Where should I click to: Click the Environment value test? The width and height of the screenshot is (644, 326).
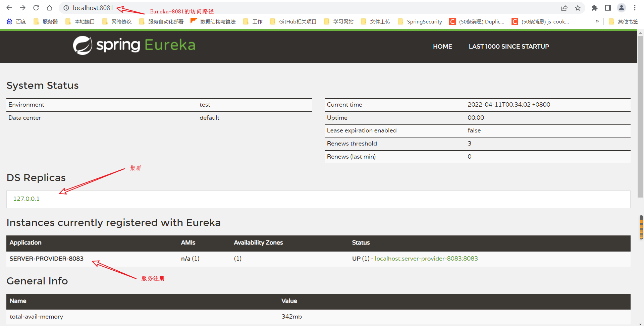pos(205,105)
